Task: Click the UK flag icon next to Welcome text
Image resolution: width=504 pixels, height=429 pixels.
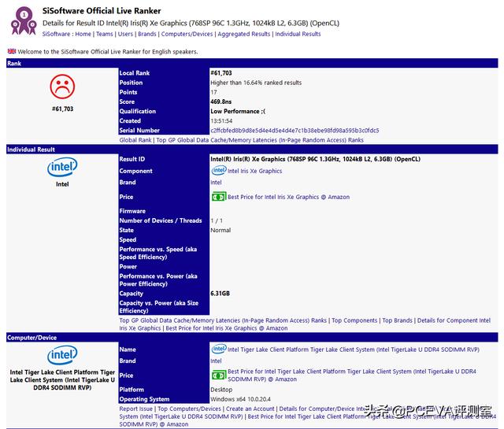Action: [x=12, y=51]
